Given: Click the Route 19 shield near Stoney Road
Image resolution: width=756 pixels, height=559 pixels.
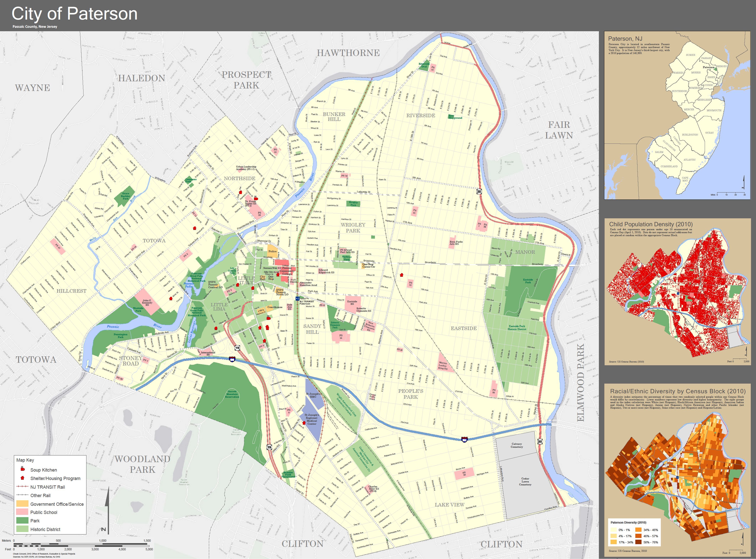Looking at the screenshot, I should point(237,348).
